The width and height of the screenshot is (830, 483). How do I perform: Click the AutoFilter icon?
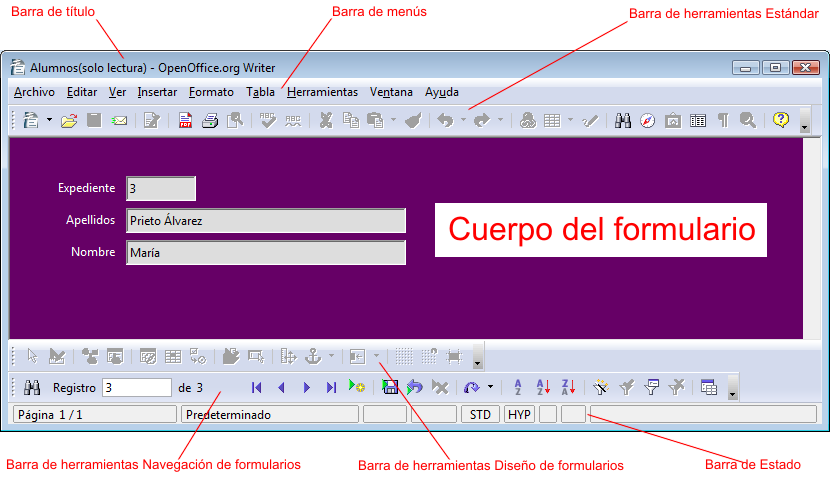[601, 387]
